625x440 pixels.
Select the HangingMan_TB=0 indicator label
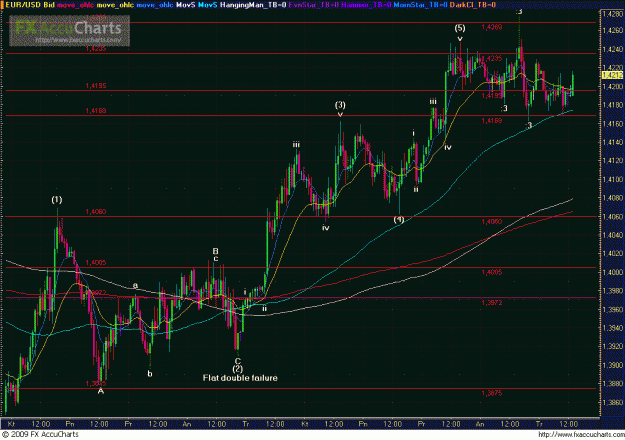pos(253,5)
